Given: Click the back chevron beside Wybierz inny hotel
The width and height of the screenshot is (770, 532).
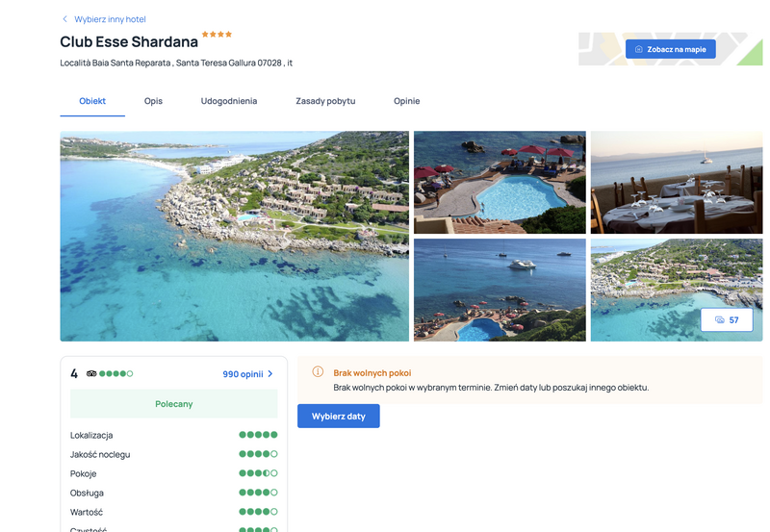Looking at the screenshot, I should click(x=64, y=19).
